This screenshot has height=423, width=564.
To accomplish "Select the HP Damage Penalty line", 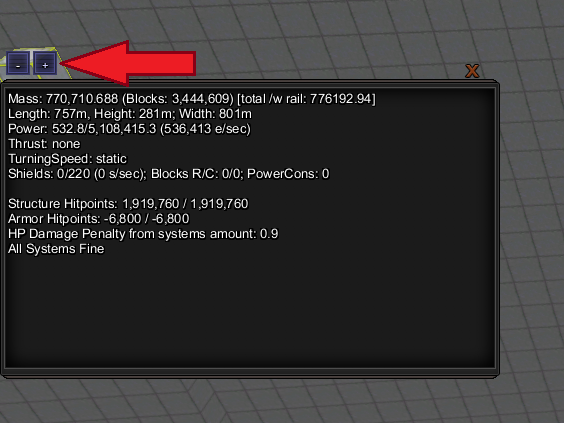I will click(143, 234).
